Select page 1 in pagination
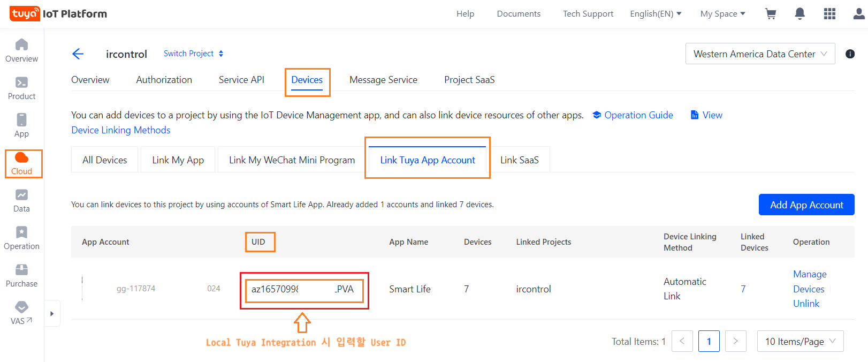The height and width of the screenshot is (362, 868). (x=709, y=341)
